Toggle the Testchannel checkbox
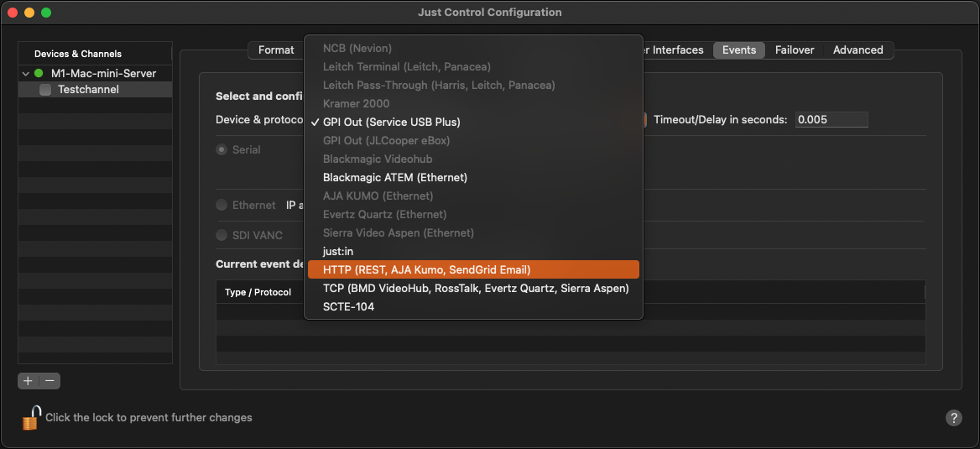The width and height of the screenshot is (980, 449). point(45,90)
